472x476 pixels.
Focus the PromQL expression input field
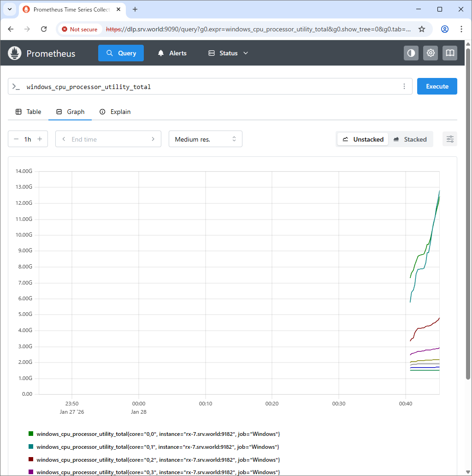coord(210,87)
